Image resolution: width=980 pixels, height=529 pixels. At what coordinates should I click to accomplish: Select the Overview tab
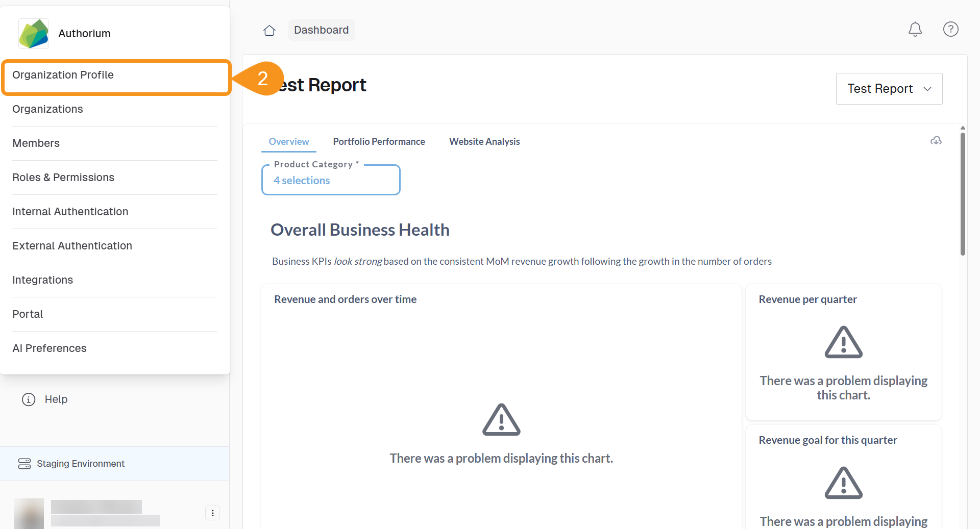point(288,141)
